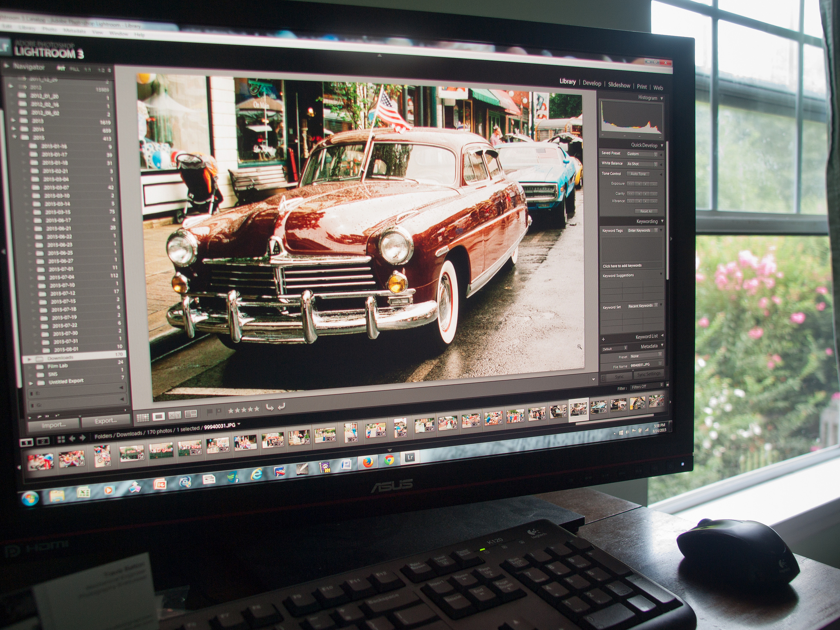
Task: Open the White Balance As Shot dropdown
Action: pyautogui.click(x=642, y=164)
